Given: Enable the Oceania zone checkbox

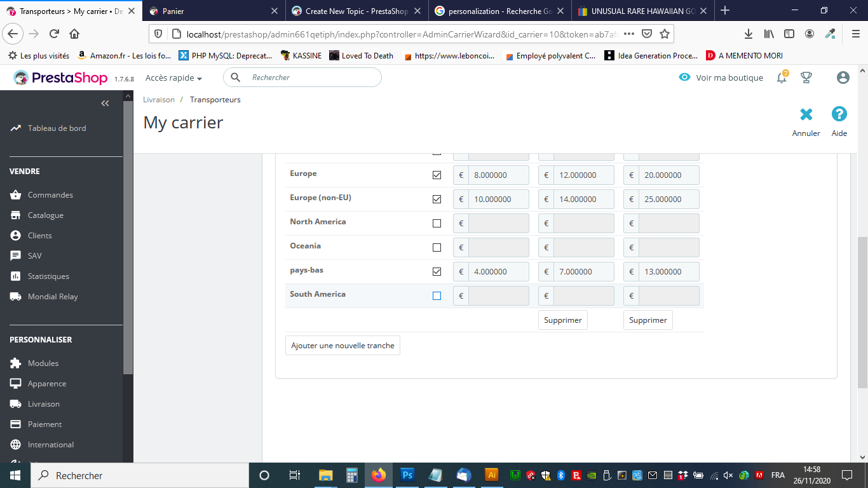Looking at the screenshot, I should [x=437, y=248].
